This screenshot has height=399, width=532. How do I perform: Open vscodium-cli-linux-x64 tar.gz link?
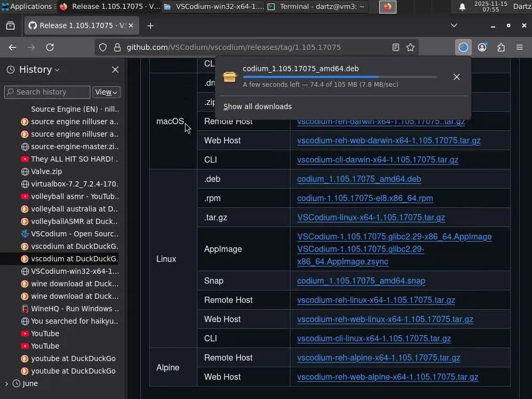[374, 339]
